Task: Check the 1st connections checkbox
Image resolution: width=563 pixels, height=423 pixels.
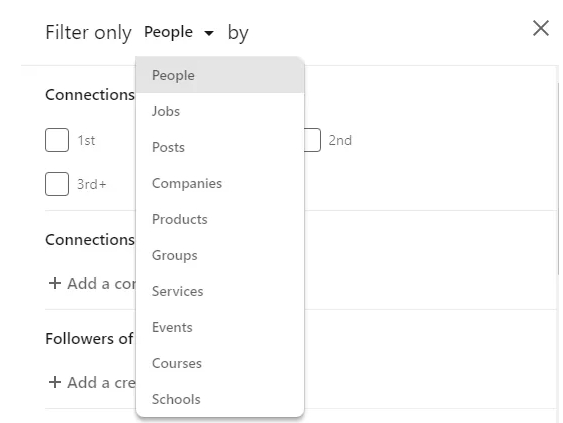Action: [x=57, y=140]
